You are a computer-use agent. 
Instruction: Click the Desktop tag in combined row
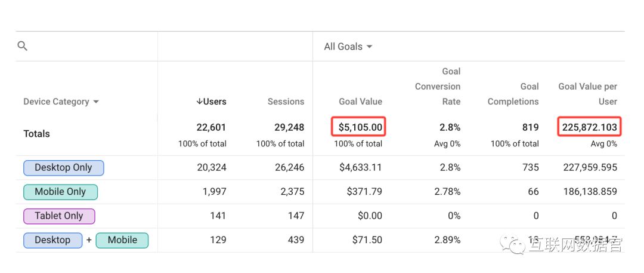coord(52,240)
